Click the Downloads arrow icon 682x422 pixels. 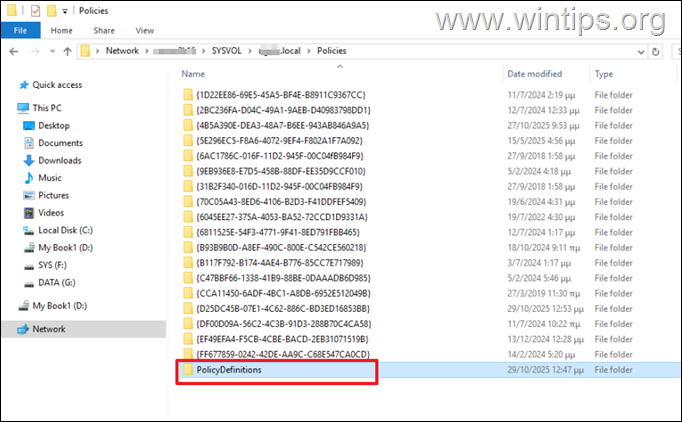pos(29,160)
